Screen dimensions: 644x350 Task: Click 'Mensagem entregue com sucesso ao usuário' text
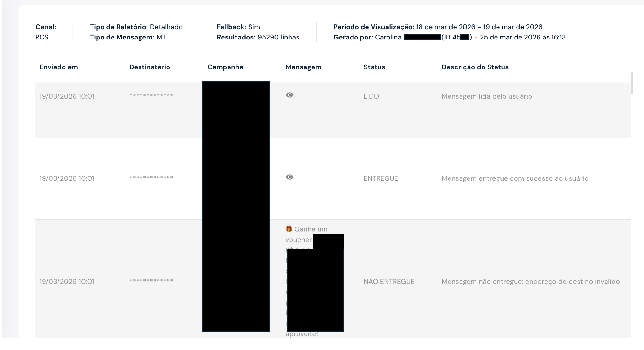pos(515,178)
